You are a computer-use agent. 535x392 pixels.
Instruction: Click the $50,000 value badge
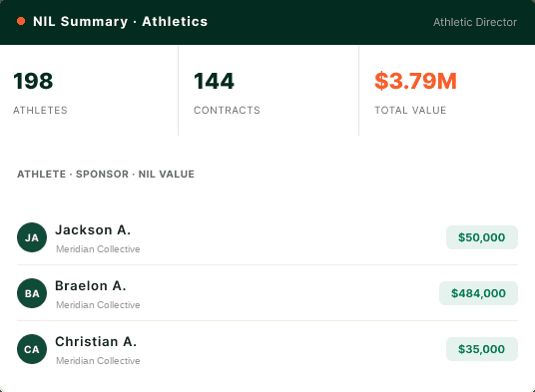point(482,237)
